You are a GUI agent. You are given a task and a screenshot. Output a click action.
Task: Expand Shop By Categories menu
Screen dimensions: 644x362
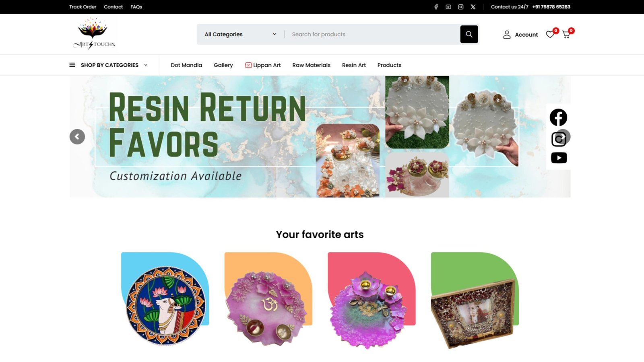[109, 65]
